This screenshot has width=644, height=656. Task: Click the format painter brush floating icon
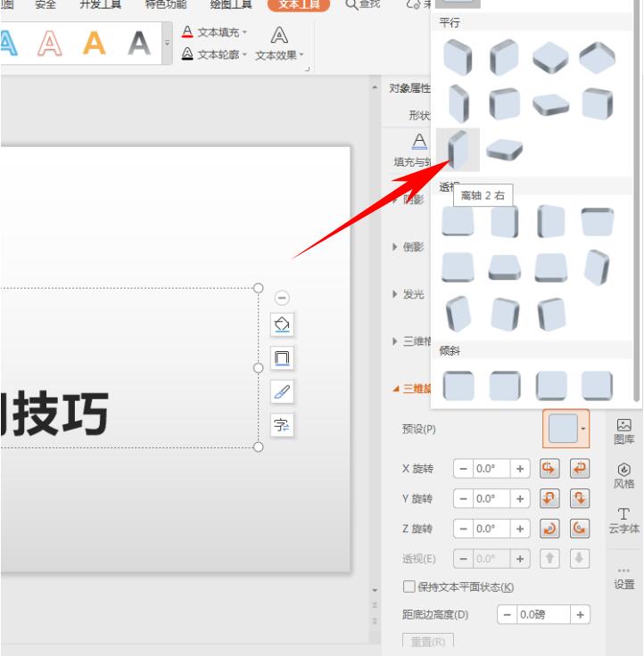(x=282, y=391)
